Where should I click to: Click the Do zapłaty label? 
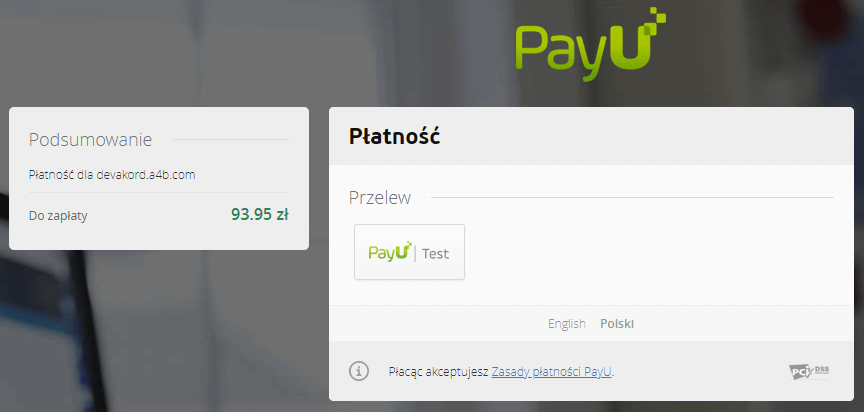click(58, 216)
